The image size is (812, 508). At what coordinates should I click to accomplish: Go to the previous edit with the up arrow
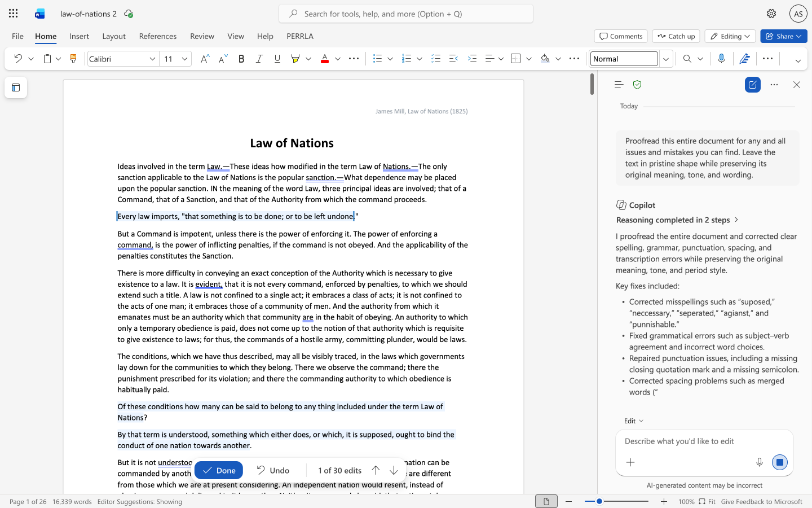[376, 470]
